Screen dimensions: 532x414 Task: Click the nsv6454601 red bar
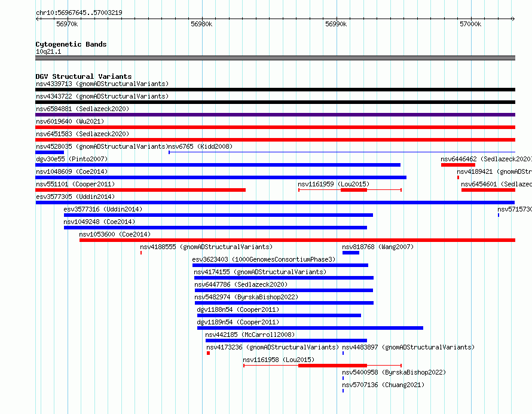(x=488, y=190)
